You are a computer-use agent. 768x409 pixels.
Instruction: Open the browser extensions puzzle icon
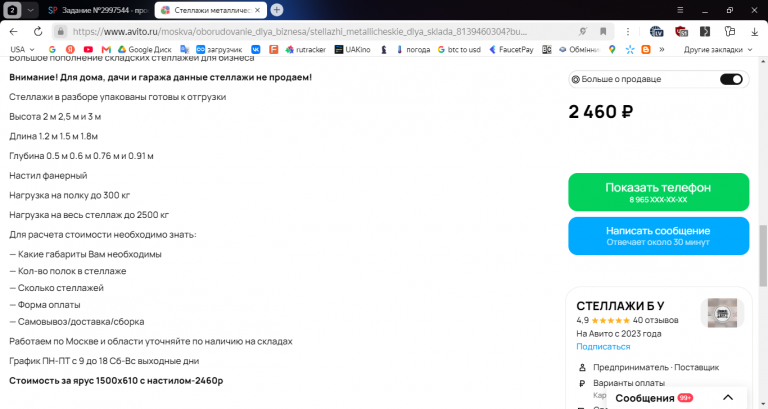click(x=730, y=31)
